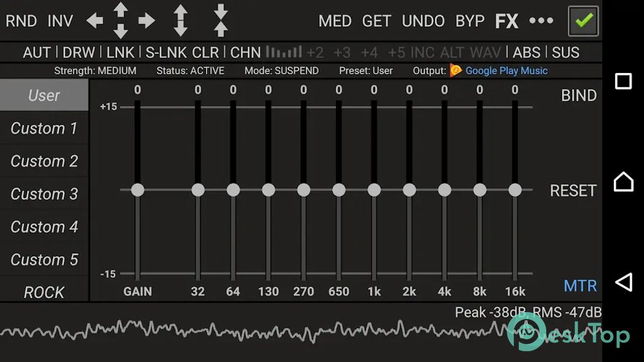The width and height of the screenshot is (644, 362).
Task: Select the Custom 3 preset
Action: coord(44,194)
